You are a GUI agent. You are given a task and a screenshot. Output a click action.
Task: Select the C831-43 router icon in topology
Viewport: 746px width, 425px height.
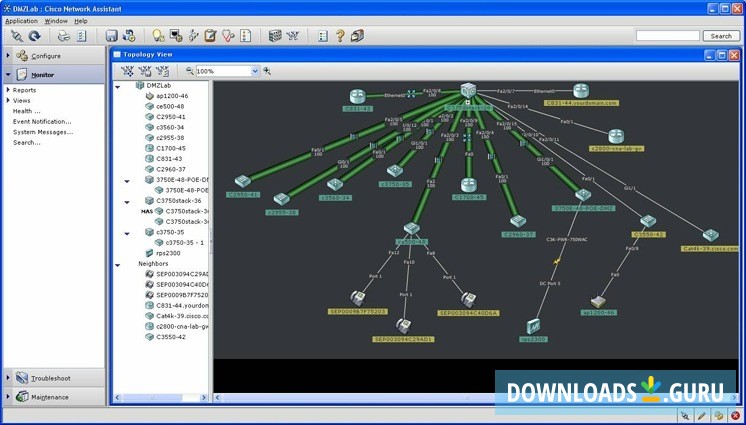tap(357, 97)
